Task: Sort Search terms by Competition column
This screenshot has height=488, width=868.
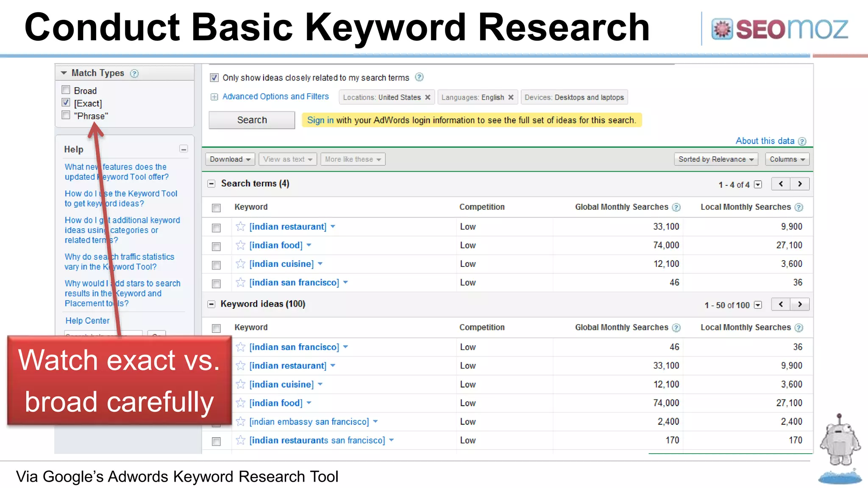Action: pyautogui.click(x=482, y=207)
